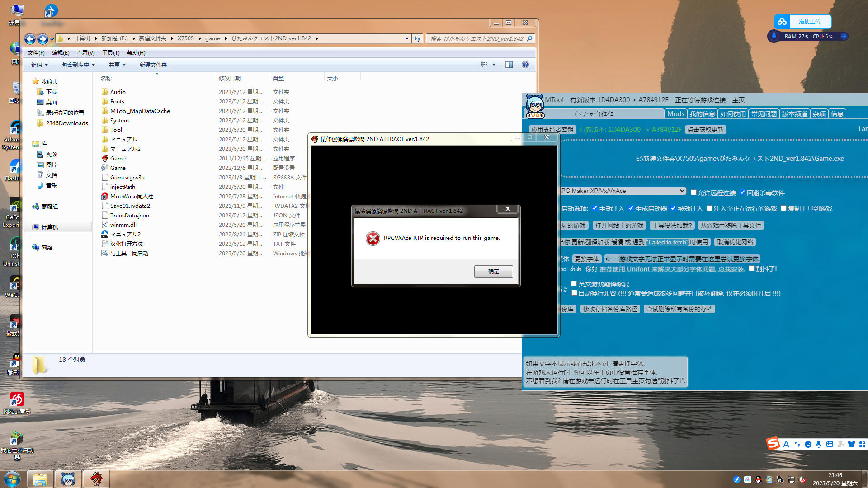Click the Sogou input method S logo

(773, 444)
